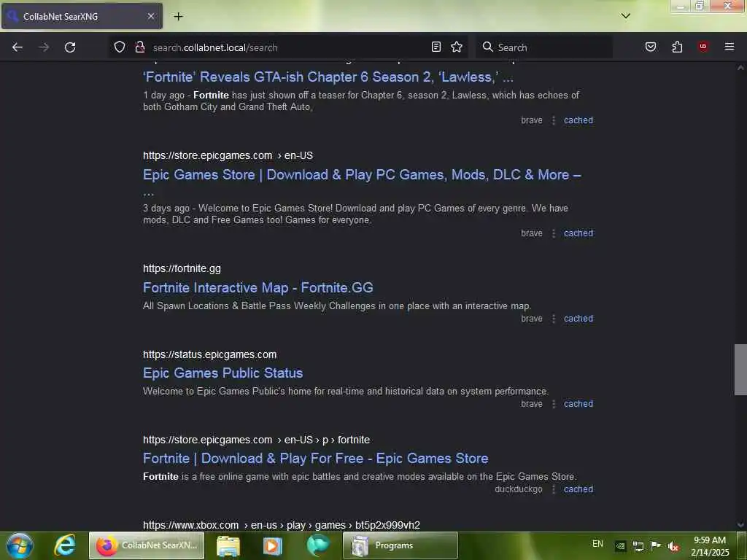The height and width of the screenshot is (560, 747).
Task: Open Epic Games Store Download & Play result
Action: 362,175
